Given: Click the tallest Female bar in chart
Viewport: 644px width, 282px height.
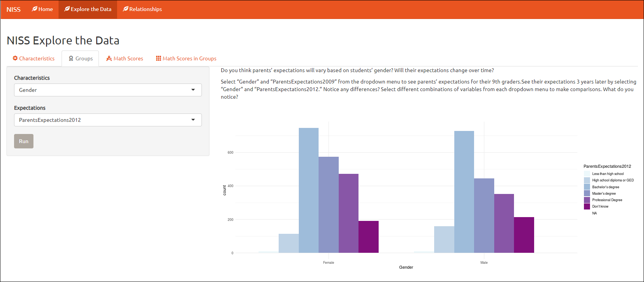Looking at the screenshot, I should coord(309,190).
